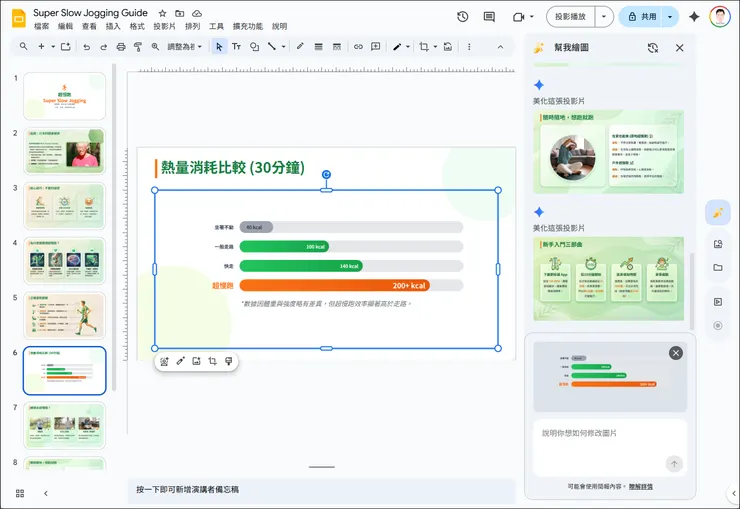Remove the attached chart image in prompt
The height and width of the screenshot is (509, 740).
(x=676, y=353)
